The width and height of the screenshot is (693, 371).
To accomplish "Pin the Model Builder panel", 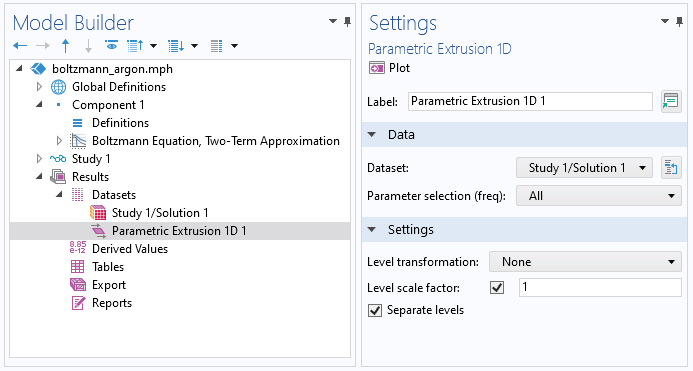I will point(348,21).
